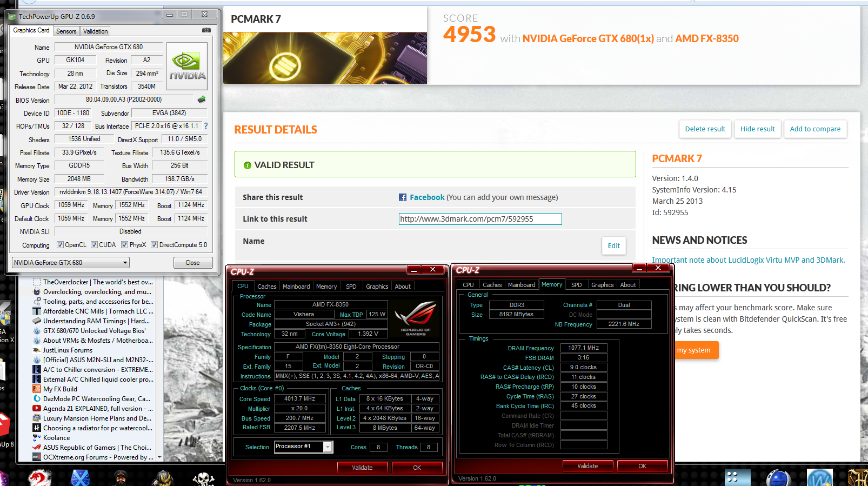Click the blue W icon in taskbar

pos(819,478)
